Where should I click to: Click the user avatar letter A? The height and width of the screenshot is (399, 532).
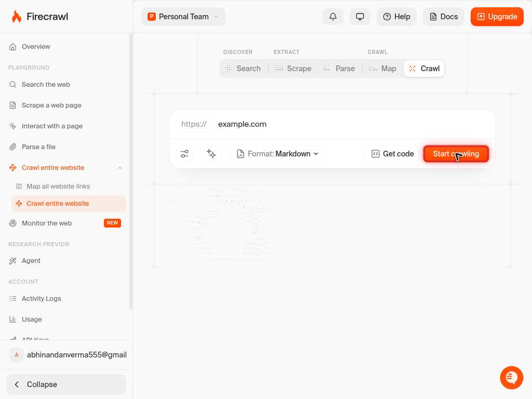pyautogui.click(x=16, y=355)
